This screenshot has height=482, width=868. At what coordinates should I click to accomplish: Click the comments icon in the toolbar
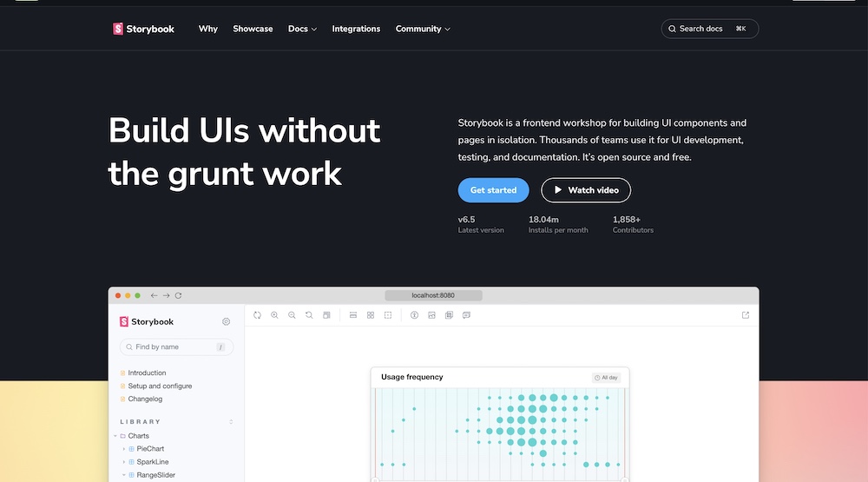466,315
